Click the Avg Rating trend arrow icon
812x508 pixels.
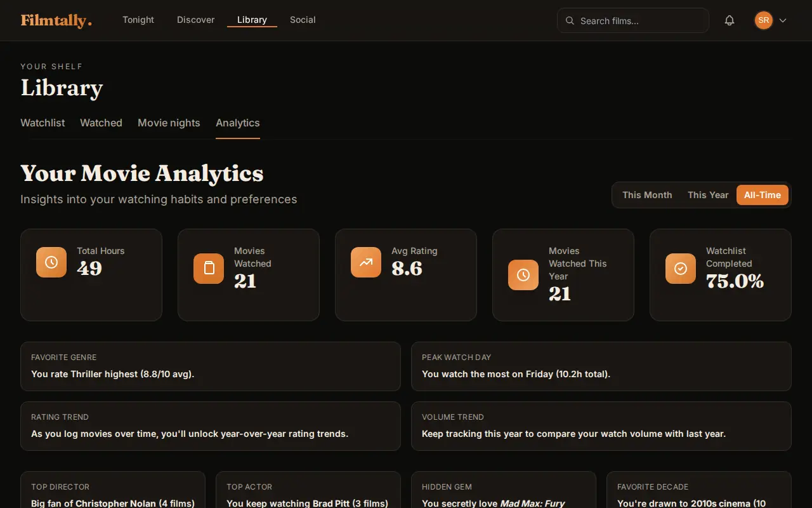point(366,262)
